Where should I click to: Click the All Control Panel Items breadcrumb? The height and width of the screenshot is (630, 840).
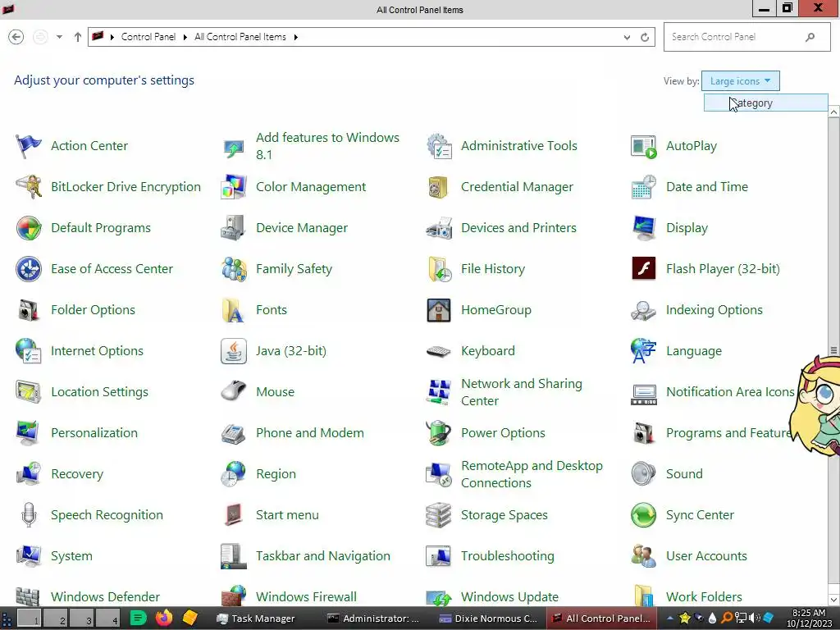point(240,37)
